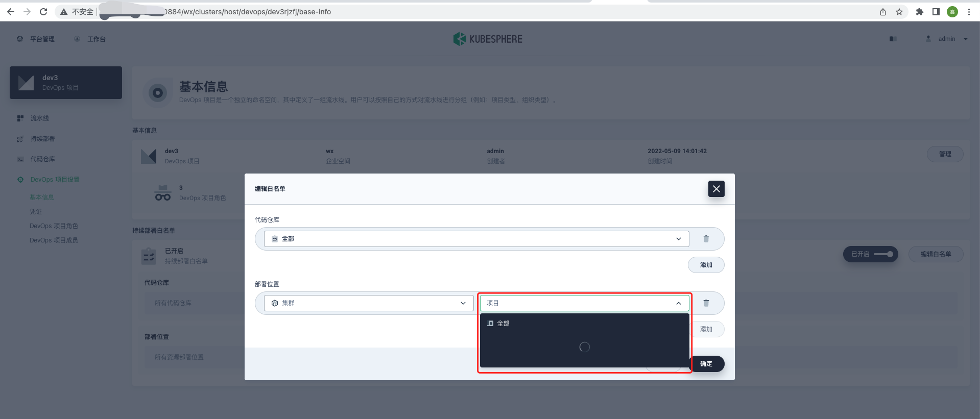This screenshot has height=419, width=980.
Task: Click the wx workspace name
Action: [x=330, y=151]
